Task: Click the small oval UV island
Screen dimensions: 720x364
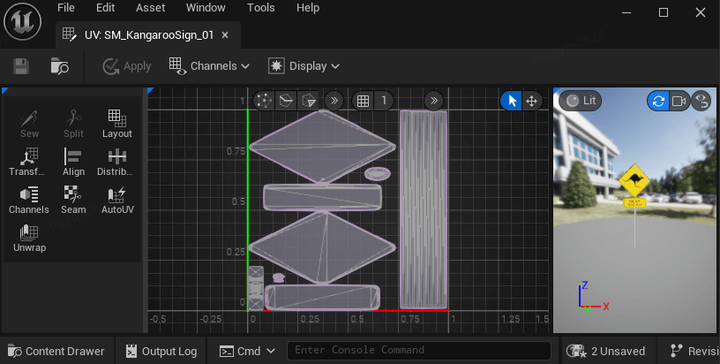Action: [377, 174]
